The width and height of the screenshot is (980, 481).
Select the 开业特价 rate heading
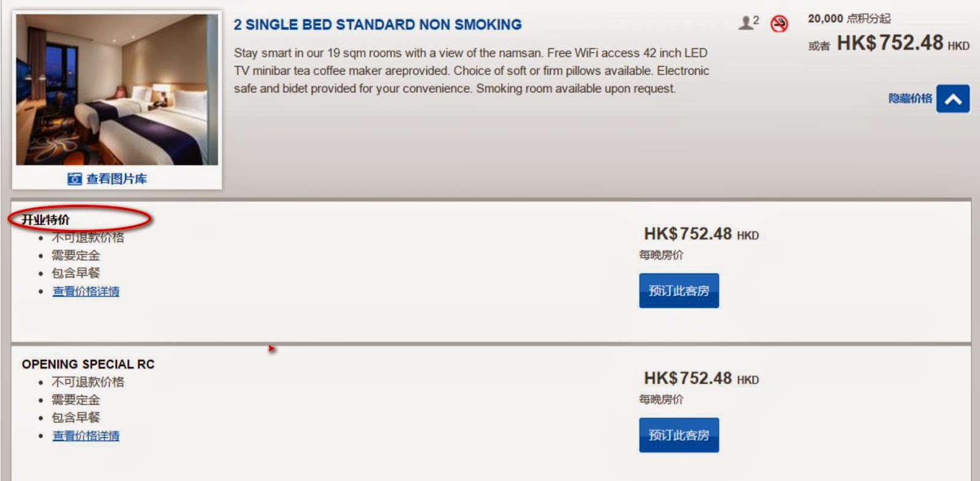coord(46,220)
